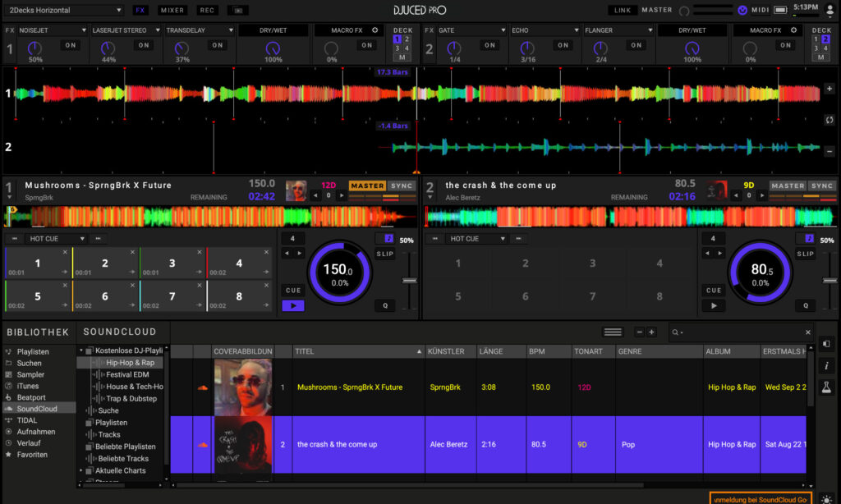Screen dimensions: 841x504
Task: Trigger hot cue pad 5 on deck 1
Action: click(38, 296)
